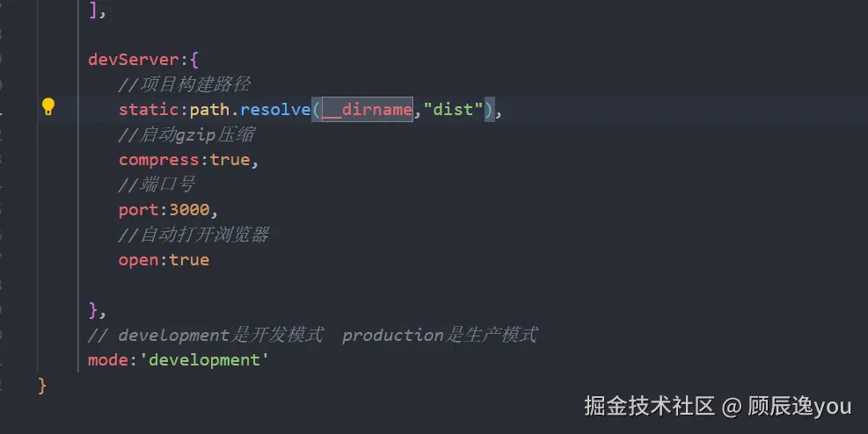Click the closing brace of devServer block
This screenshot has height=434, width=868.
pyautogui.click(x=93, y=310)
